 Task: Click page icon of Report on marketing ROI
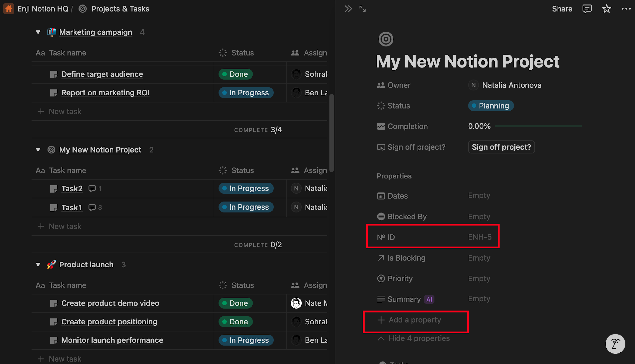(x=54, y=93)
